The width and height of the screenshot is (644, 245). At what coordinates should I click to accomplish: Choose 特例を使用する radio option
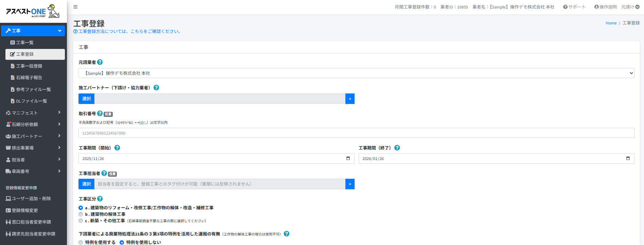pyautogui.click(x=81, y=242)
